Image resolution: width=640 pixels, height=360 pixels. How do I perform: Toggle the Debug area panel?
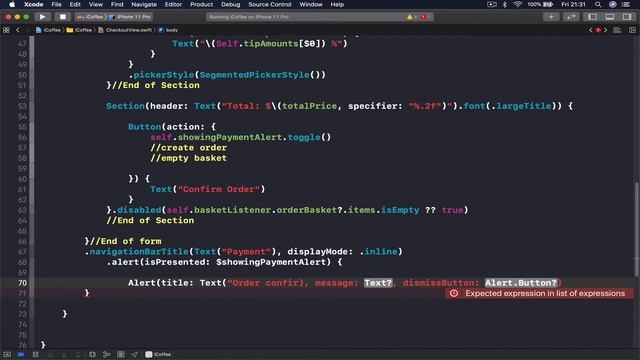pos(609,17)
